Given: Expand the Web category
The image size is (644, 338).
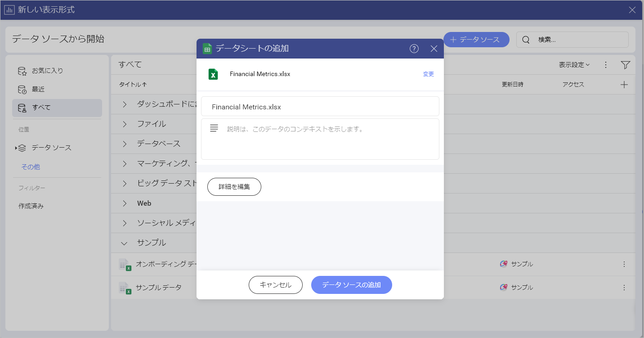Looking at the screenshot, I should [x=125, y=203].
